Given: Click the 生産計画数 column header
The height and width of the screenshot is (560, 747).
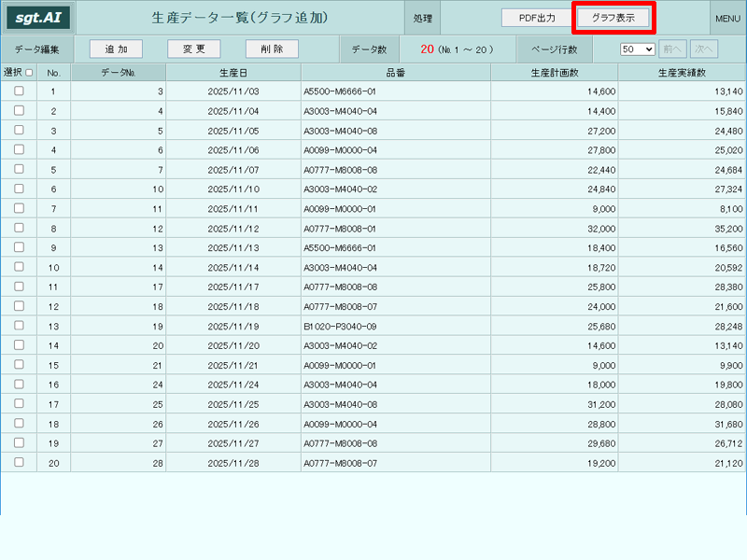Looking at the screenshot, I should (555, 73).
